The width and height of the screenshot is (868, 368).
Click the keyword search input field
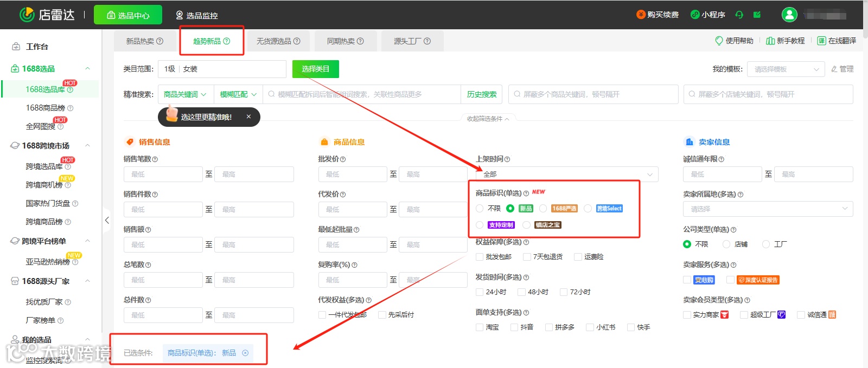point(362,94)
